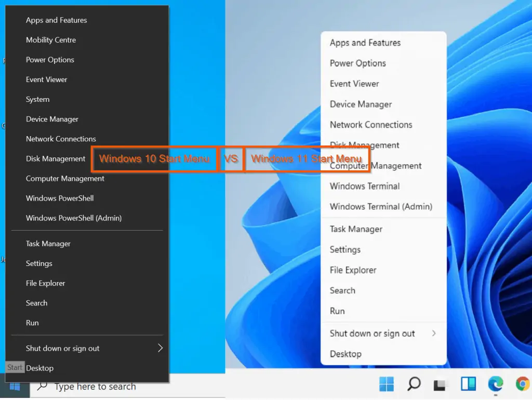
Task: Open File Explorer in dark menu
Action: pos(87,283)
